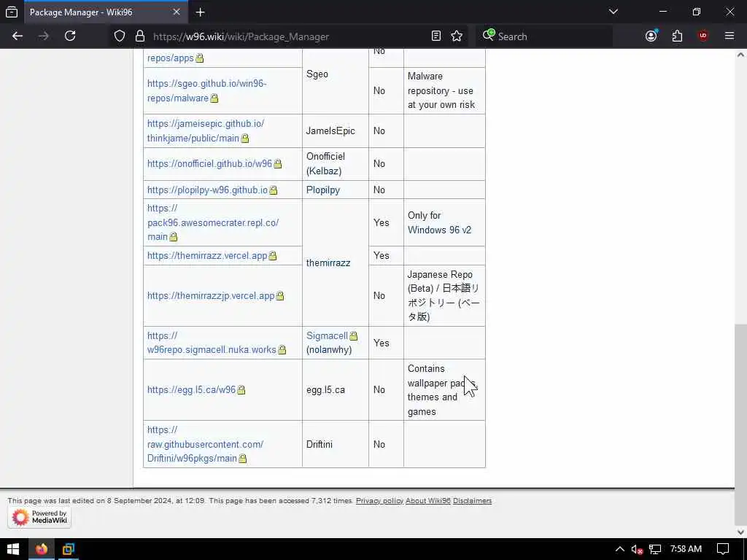Open the VirtualBox taskbar icon
This screenshot has width=747, height=560.
[x=68, y=549]
